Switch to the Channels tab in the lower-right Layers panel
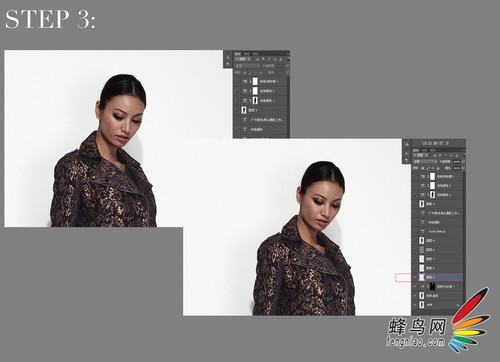Image resolution: width=500 pixels, height=362 pixels. 424,150
